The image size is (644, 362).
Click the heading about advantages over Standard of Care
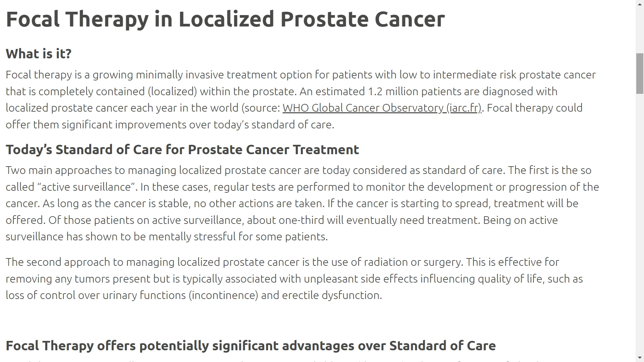click(251, 346)
